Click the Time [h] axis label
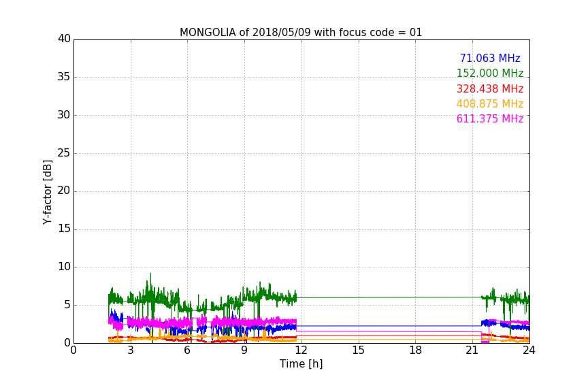Screen dimensions: 588x392 301,363
